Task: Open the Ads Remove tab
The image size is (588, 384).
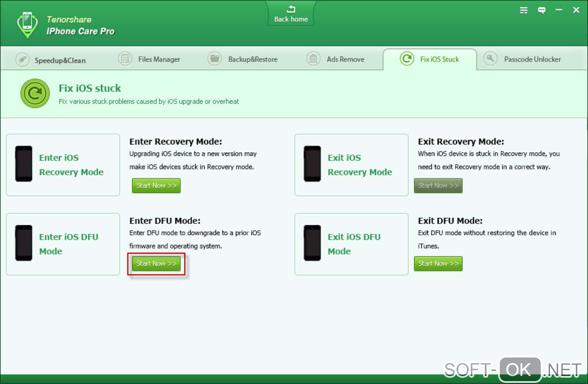Action: click(x=336, y=59)
